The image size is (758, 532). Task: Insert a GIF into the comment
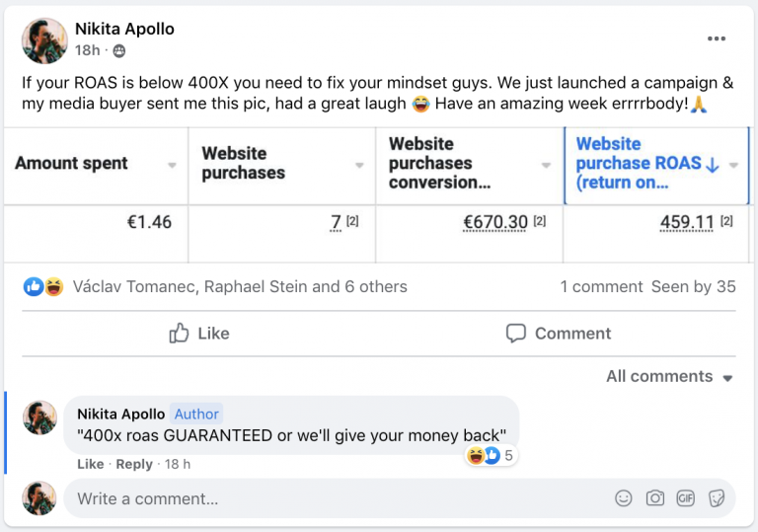click(x=685, y=498)
